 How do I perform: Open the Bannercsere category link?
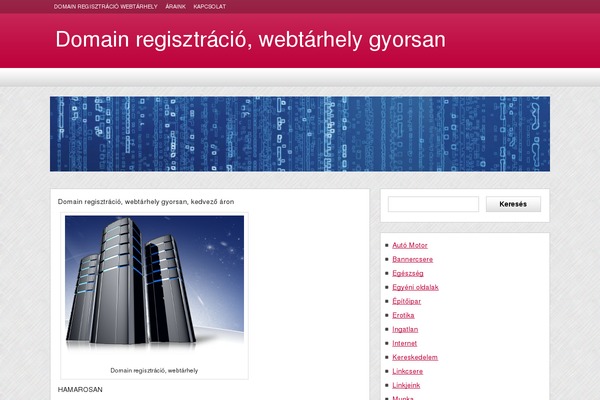(412, 260)
